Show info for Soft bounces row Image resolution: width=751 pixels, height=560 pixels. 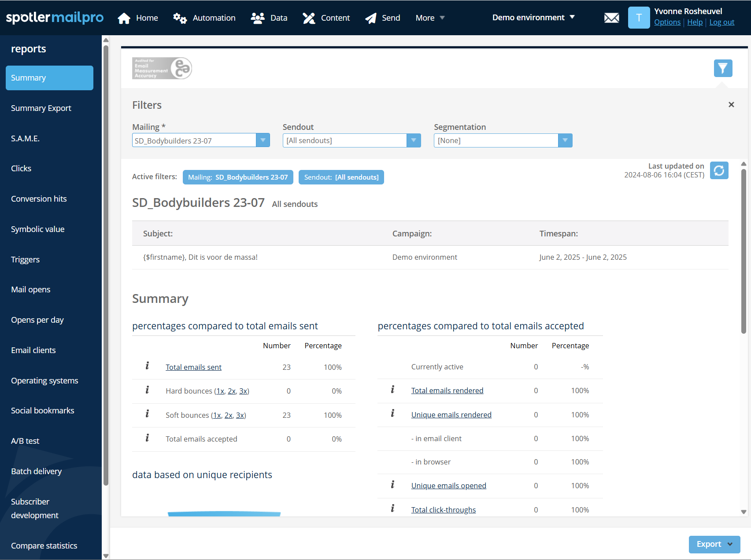click(148, 414)
